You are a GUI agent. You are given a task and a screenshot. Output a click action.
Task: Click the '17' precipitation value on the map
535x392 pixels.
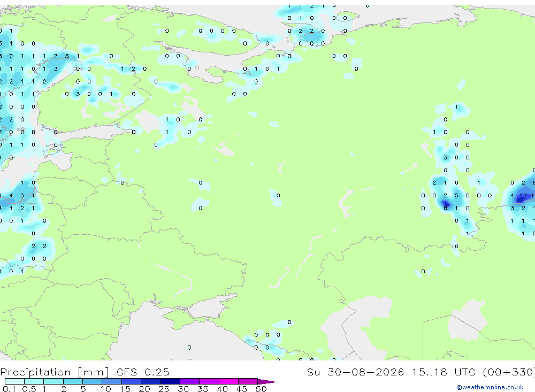click(523, 196)
